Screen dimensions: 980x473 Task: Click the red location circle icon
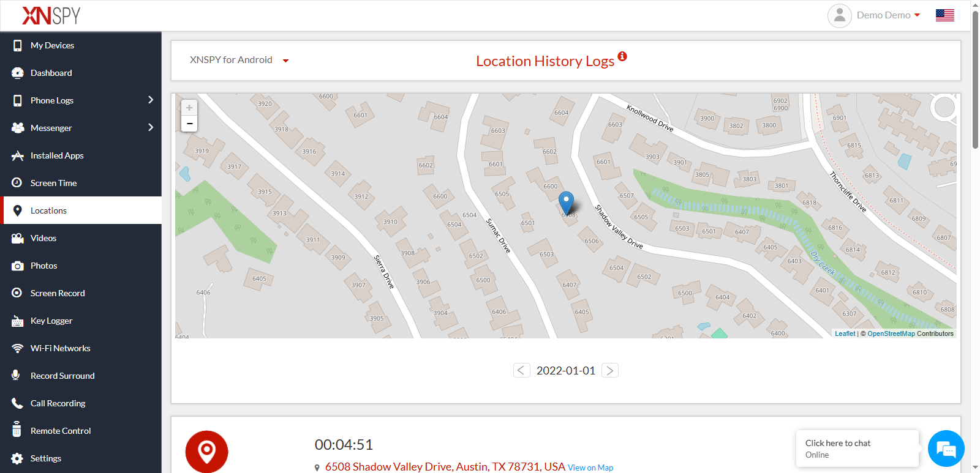[207, 452]
